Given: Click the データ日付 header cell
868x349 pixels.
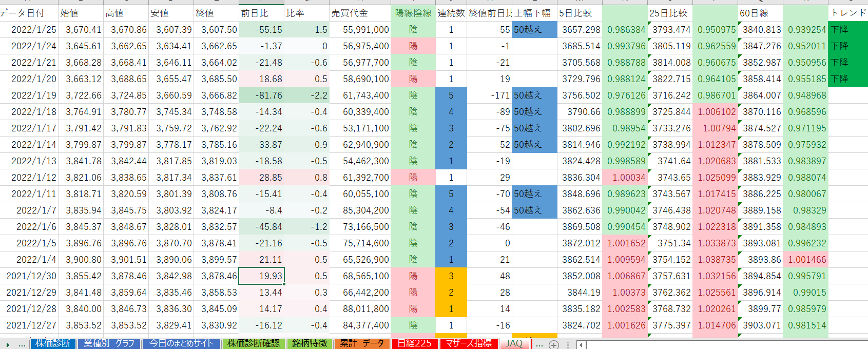Looking at the screenshot, I should (x=29, y=13).
